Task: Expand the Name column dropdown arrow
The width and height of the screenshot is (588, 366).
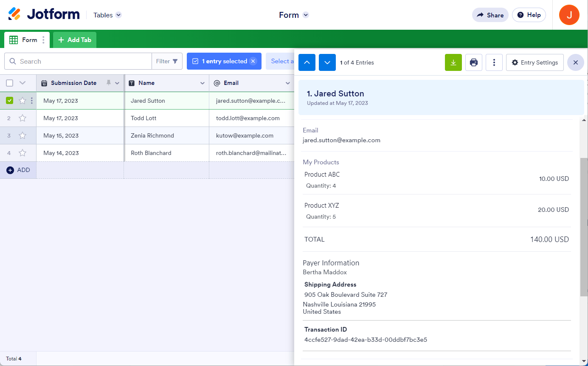Action: 203,83
